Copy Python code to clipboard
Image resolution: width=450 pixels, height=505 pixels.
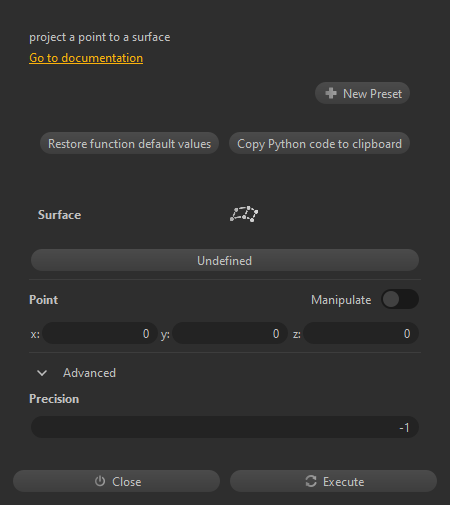click(319, 143)
